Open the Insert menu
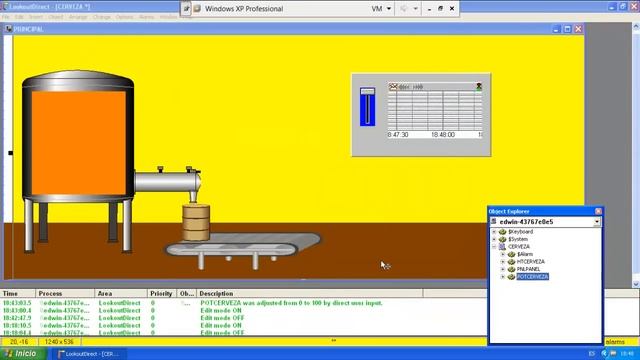640x360 pixels. coord(36,17)
